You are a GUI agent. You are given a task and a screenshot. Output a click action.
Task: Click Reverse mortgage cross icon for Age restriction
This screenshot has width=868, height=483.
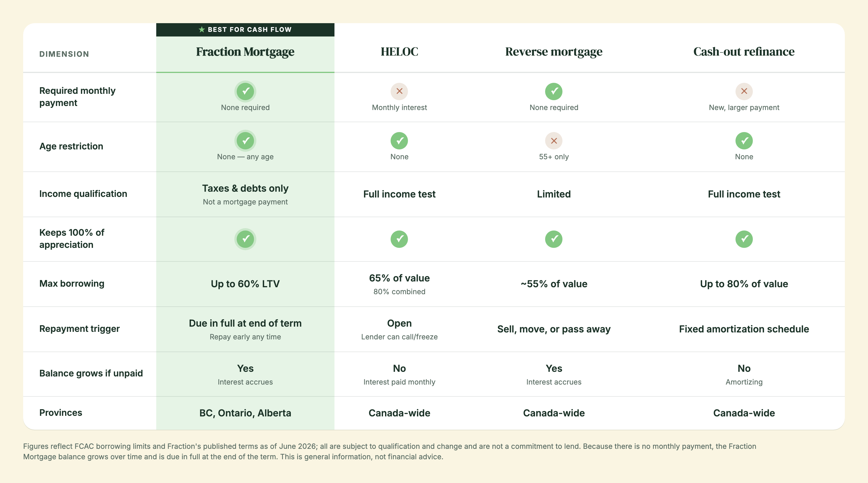coord(553,141)
